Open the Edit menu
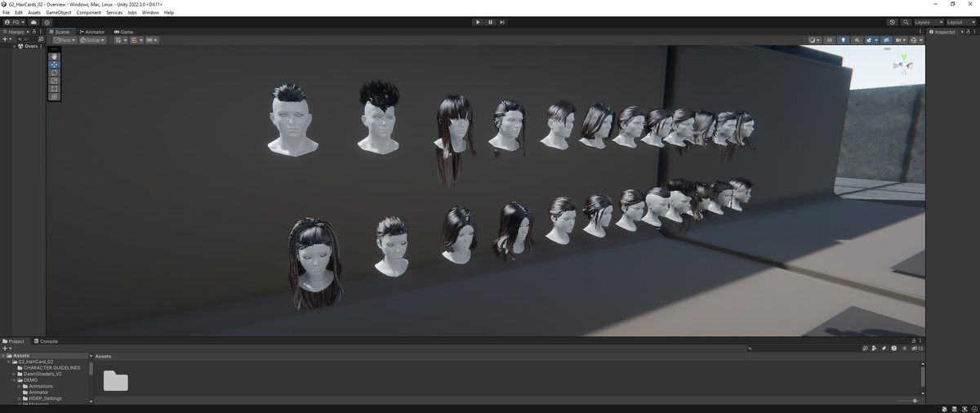Image resolution: width=980 pixels, height=413 pixels. [19, 12]
